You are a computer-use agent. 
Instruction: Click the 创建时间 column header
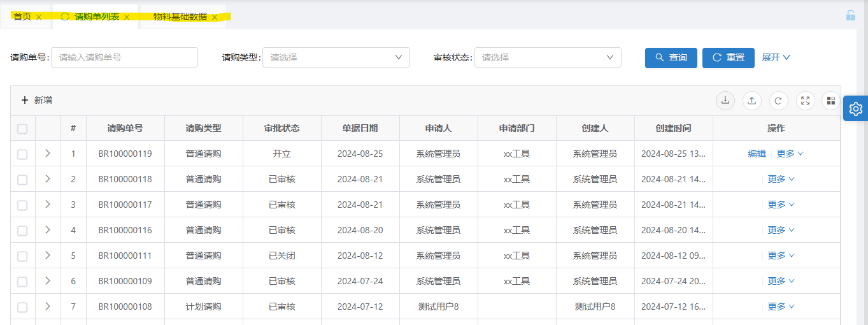click(673, 128)
